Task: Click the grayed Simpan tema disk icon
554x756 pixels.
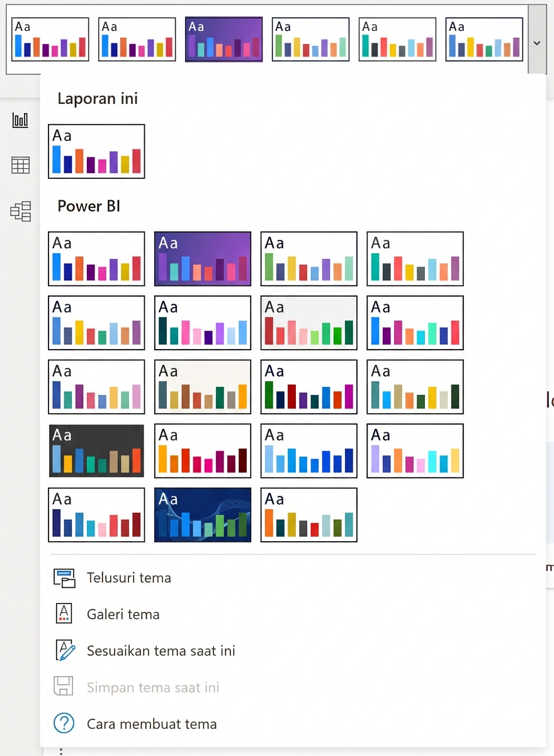Action: click(64, 686)
